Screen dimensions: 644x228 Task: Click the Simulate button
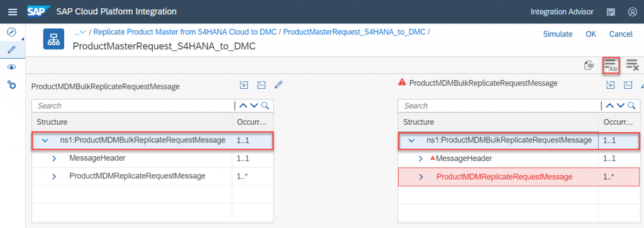pos(557,34)
